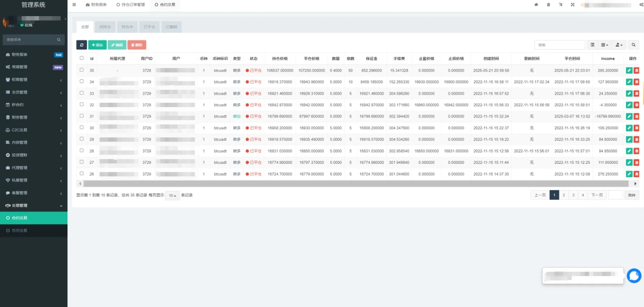Image resolution: width=644 pixels, height=307 pixels.
Task: Open the home icon in top bar
Action: [x=536, y=5]
